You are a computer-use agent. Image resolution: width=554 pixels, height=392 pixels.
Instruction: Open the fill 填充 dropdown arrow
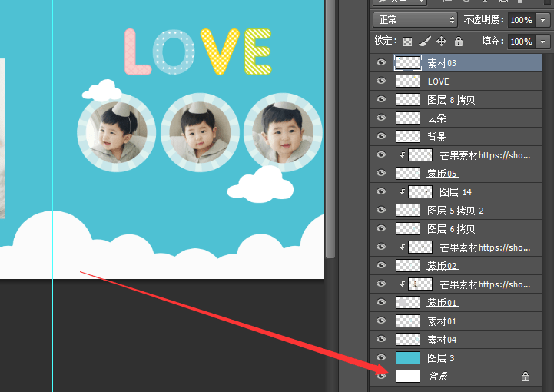tap(542, 42)
